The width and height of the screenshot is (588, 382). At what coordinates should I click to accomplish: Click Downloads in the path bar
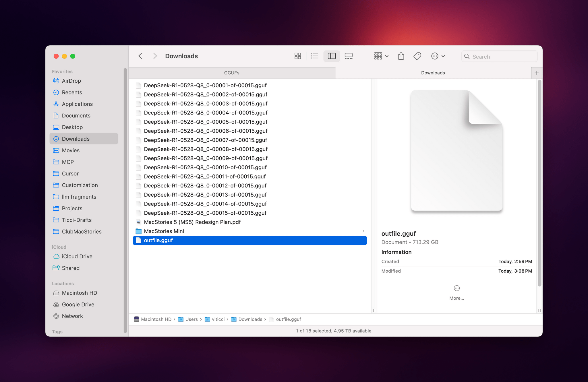247,319
